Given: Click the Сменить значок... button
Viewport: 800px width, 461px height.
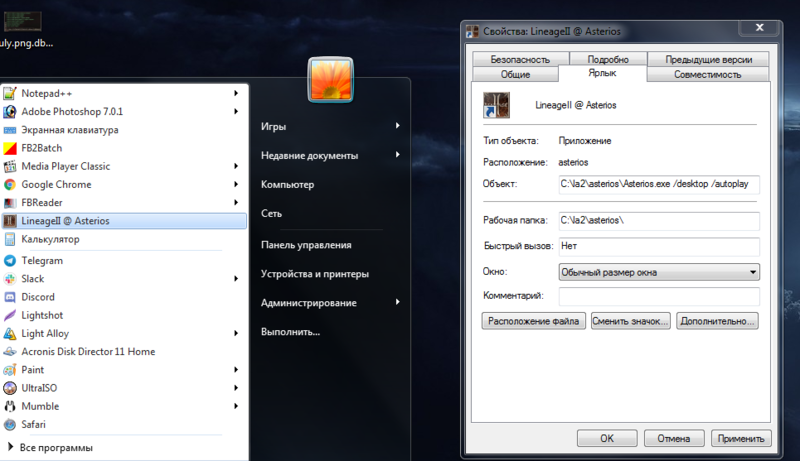Looking at the screenshot, I should tap(630, 321).
